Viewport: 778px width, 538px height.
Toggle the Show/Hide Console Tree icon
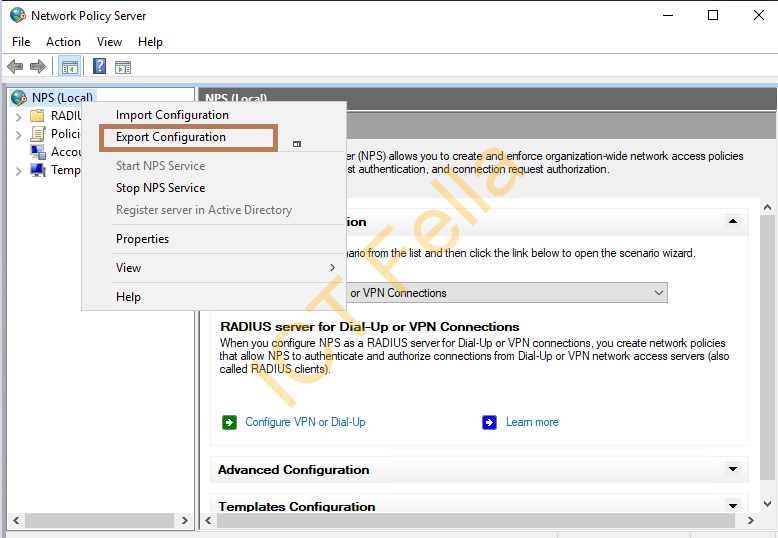[69, 67]
